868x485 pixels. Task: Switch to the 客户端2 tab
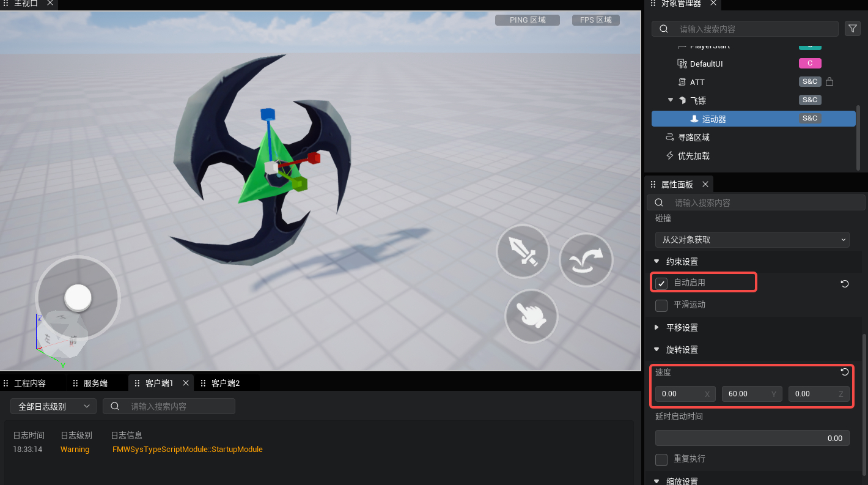coord(226,383)
